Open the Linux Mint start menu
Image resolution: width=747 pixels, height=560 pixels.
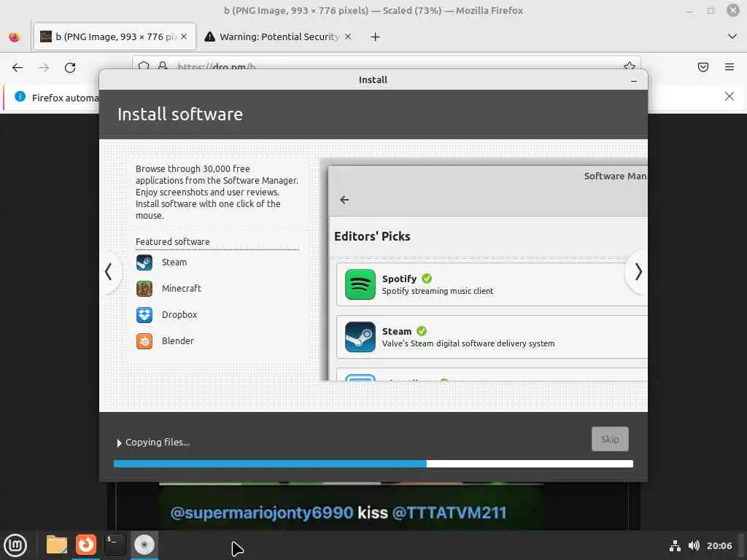click(15, 545)
